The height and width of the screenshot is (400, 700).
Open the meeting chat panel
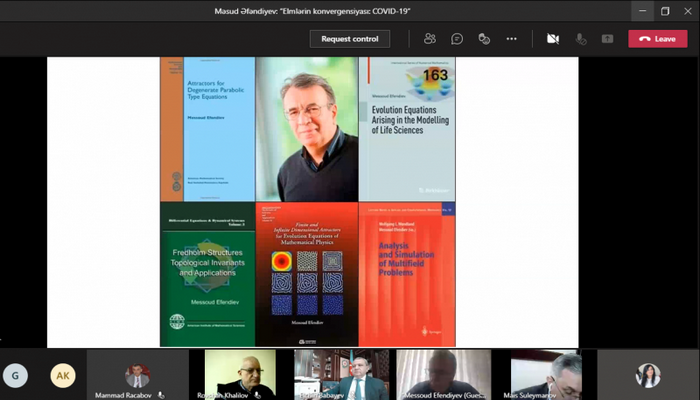coord(457,39)
